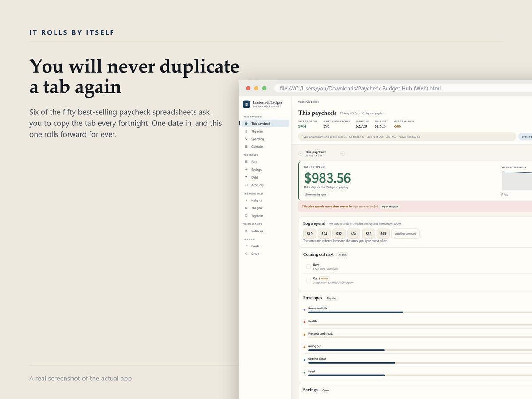This screenshot has width=532, height=399.
Task: Click the browser address bar
Action: (x=403, y=88)
